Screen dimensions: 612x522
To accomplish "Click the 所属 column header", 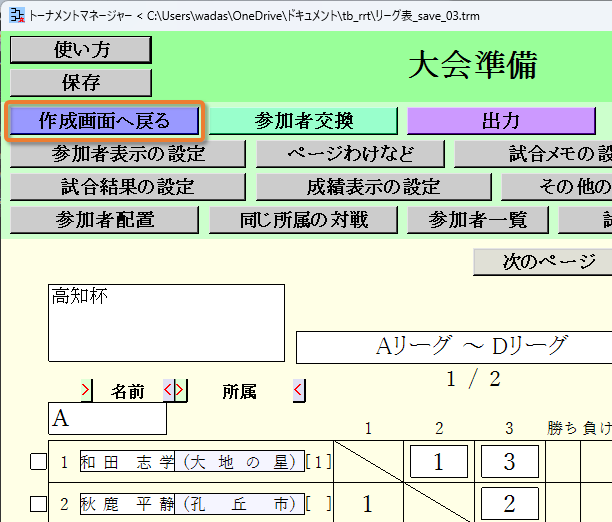I will (x=239, y=391).
